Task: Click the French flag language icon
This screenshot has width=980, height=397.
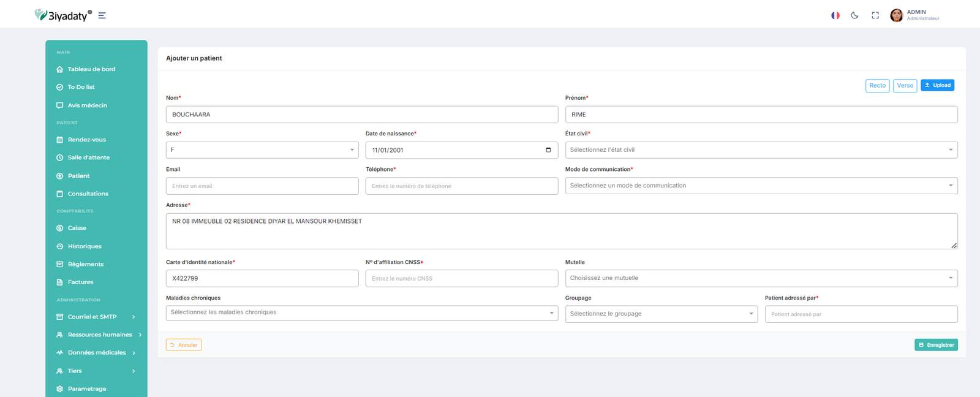Action: 835,15
